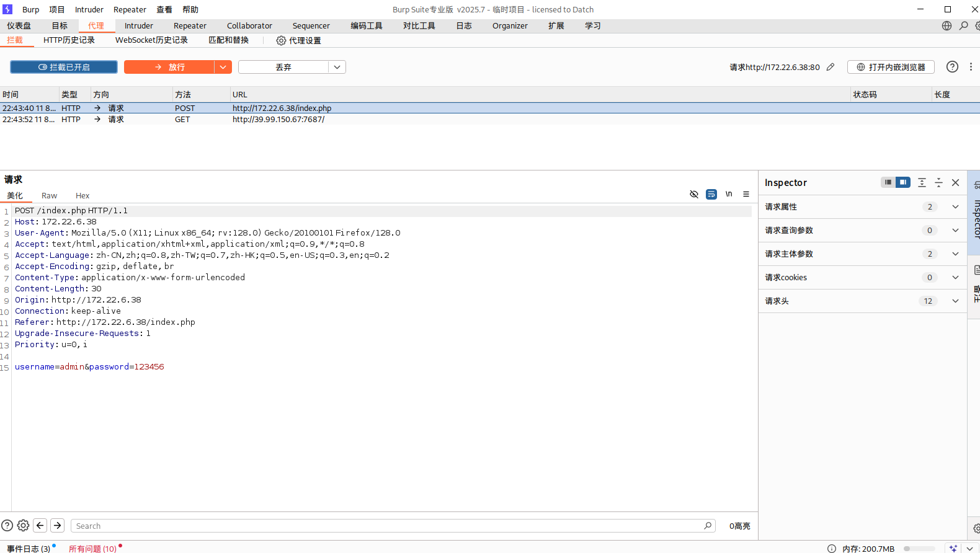Image resolution: width=980 pixels, height=553 pixels.
Task: Switch to HTTP历史记录 tab
Action: (x=69, y=40)
